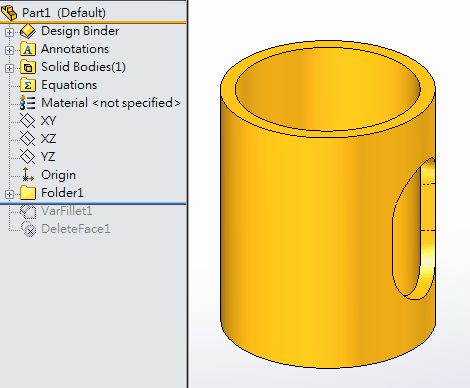The width and height of the screenshot is (470, 388).
Task: Click the Part1 part icon
Action: click(x=9, y=13)
